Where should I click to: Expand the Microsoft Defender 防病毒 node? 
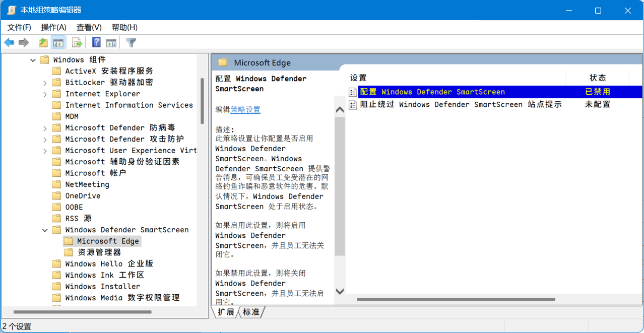(45, 128)
